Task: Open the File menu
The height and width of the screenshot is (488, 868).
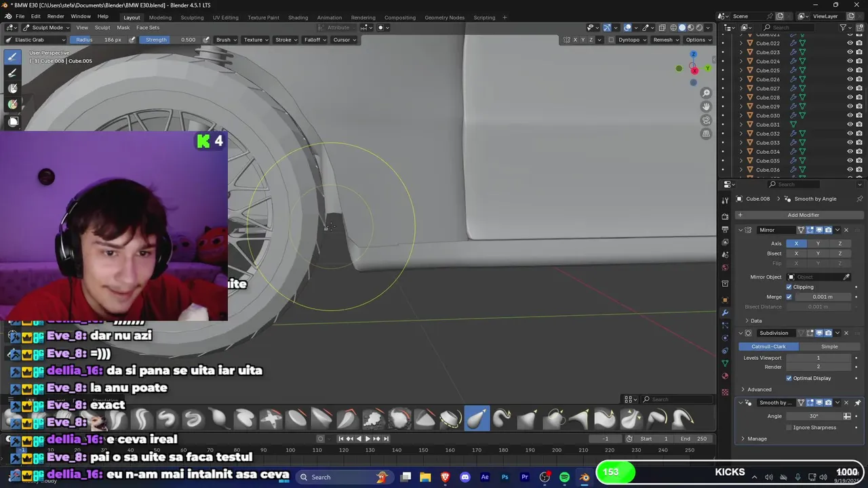Action: (20, 16)
